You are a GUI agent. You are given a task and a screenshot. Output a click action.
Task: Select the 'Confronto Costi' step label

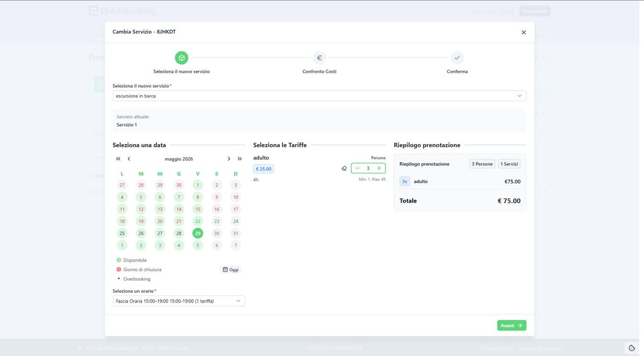320,71
